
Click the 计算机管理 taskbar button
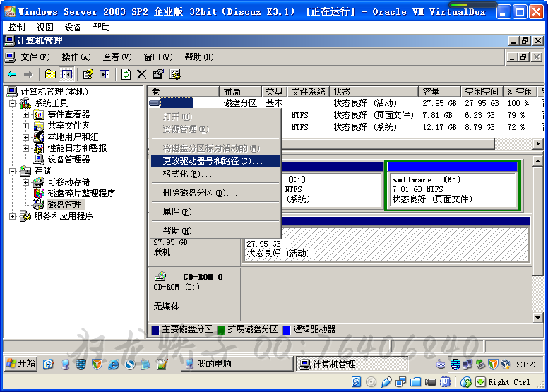(352, 364)
